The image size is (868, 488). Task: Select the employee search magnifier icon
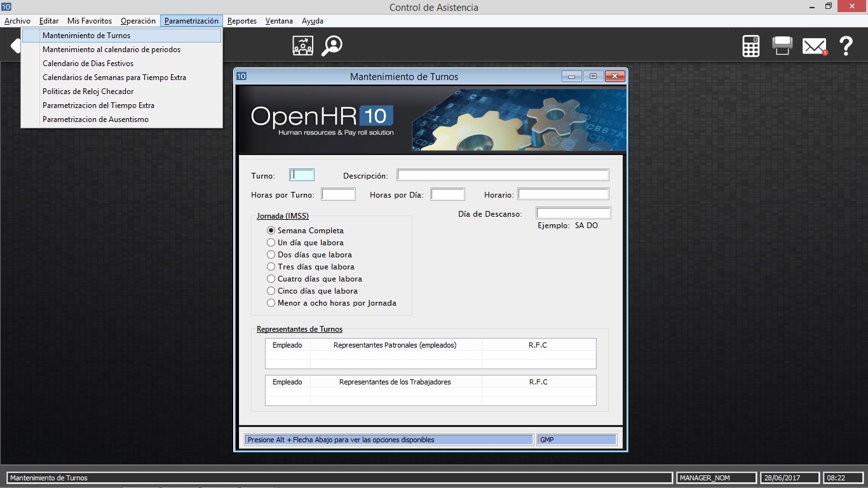pyautogui.click(x=332, y=45)
